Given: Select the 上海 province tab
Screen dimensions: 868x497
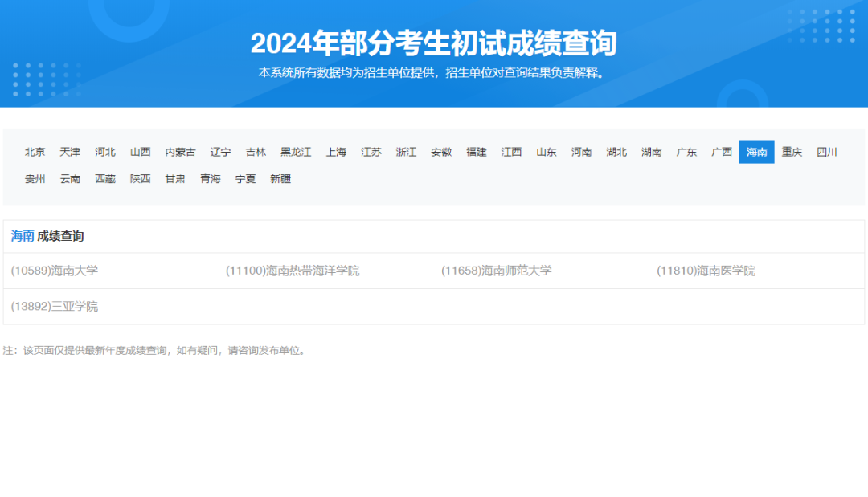Looking at the screenshot, I should 335,152.
